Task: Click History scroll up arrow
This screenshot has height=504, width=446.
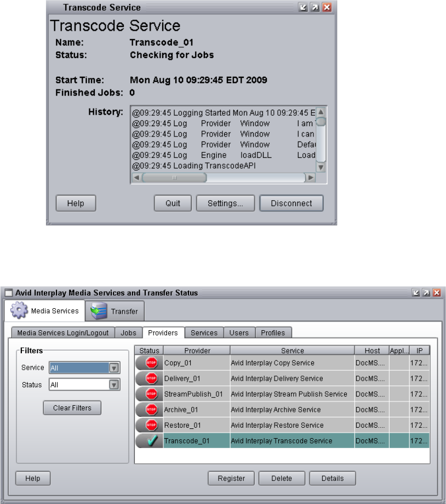Action: click(x=321, y=112)
